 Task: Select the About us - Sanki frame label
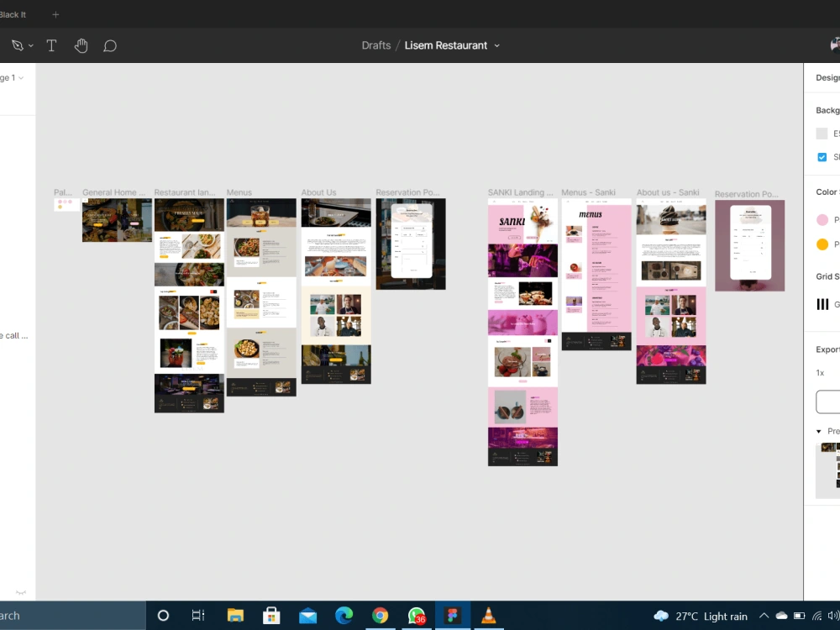tap(668, 192)
